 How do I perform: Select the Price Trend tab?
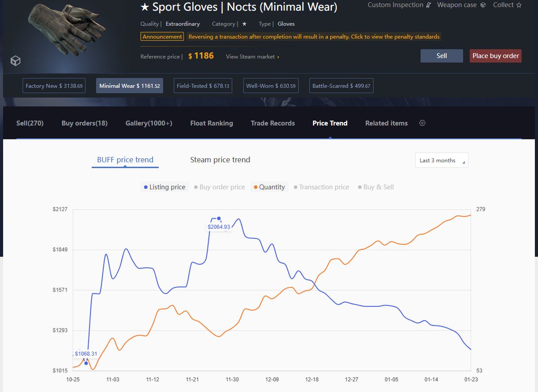coord(330,123)
